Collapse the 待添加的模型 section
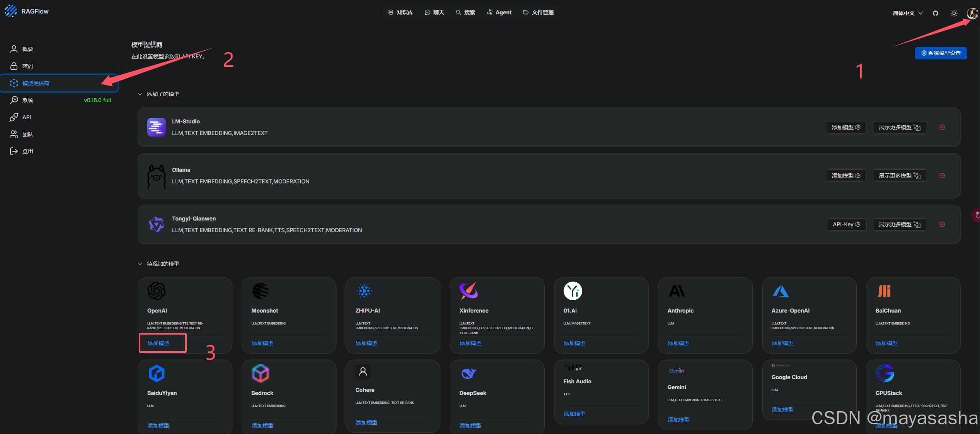The width and height of the screenshot is (980, 434). 140,264
